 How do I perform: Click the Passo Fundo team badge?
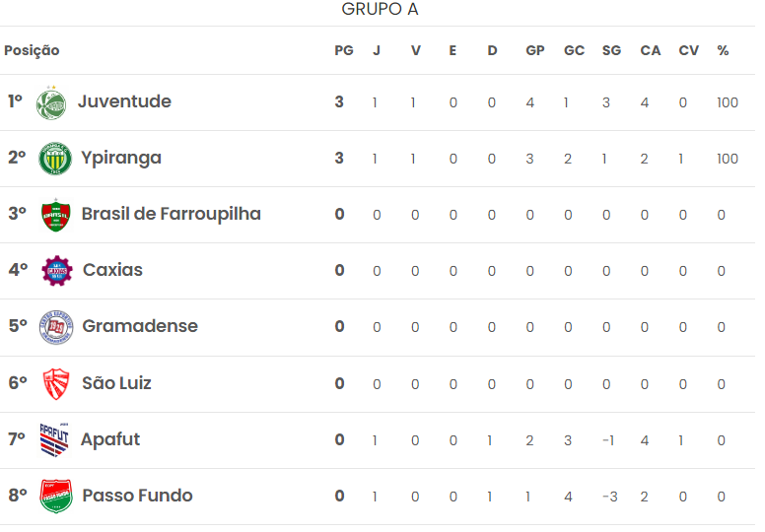[56, 496]
